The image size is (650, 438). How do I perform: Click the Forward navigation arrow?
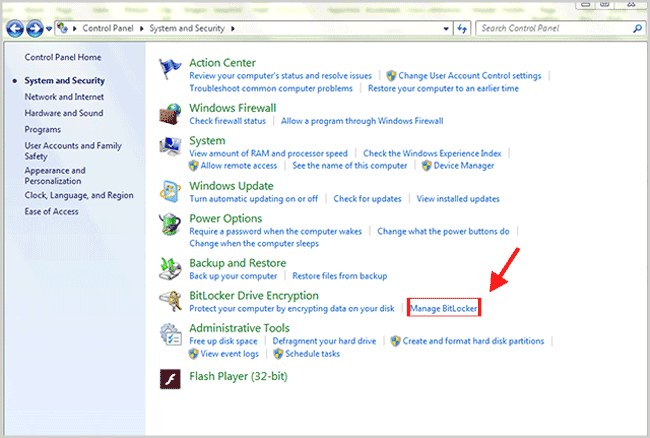pyautogui.click(x=35, y=29)
